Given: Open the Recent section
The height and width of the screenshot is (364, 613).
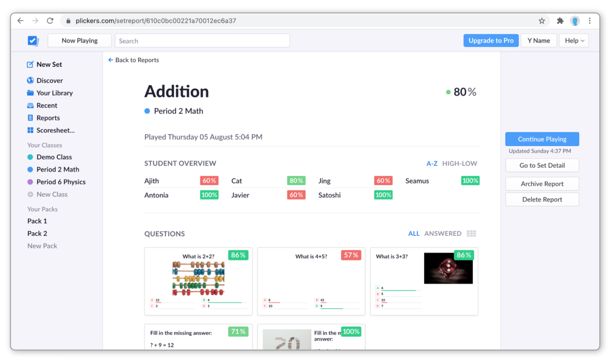Looking at the screenshot, I should tap(47, 106).
